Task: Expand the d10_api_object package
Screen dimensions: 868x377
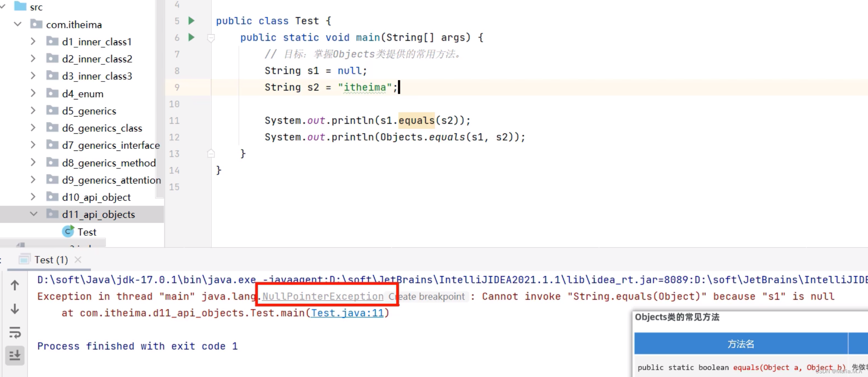Action: [x=33, y=197]
